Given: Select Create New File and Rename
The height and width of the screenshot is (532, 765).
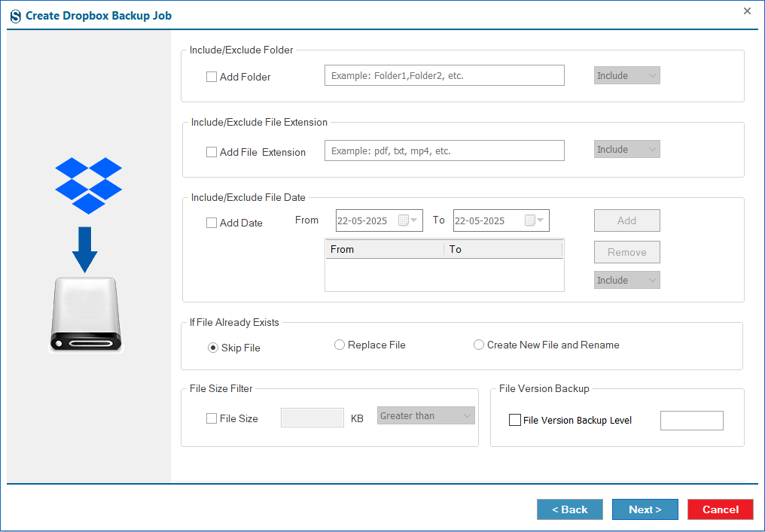Looking at the screenshot, I should click(x=479, y=345).
